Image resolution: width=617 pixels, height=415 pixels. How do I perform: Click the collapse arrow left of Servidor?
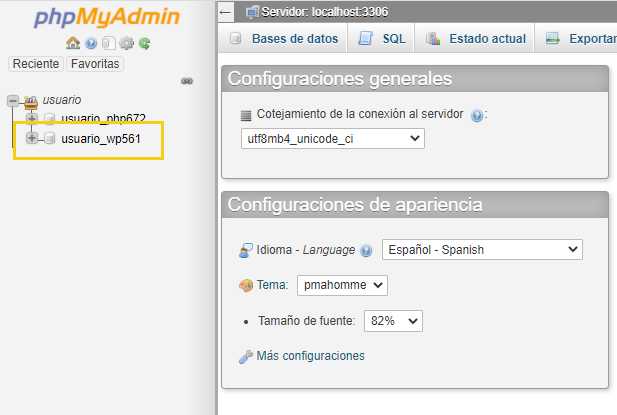(225, 12)
